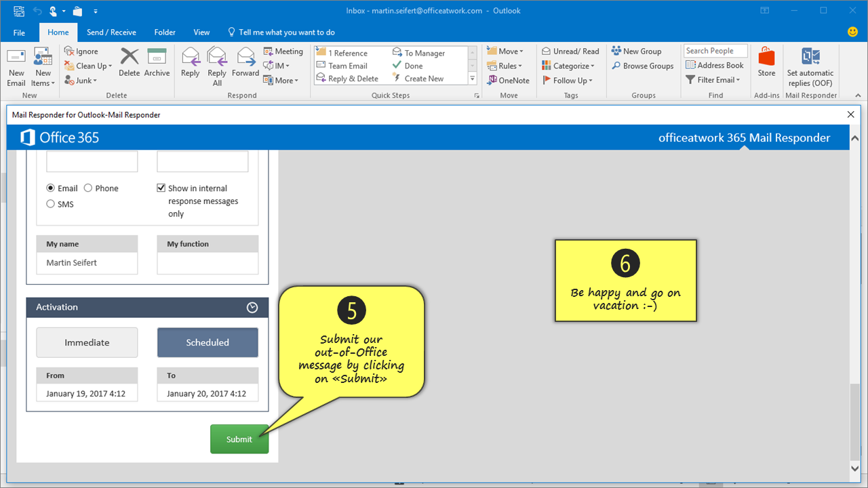Click the Reply icon

point(191,62)
